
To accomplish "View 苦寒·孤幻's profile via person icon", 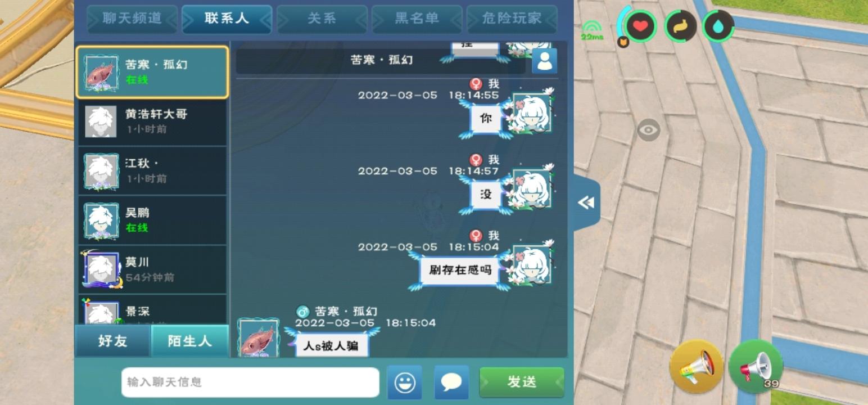I will point(544,61).
